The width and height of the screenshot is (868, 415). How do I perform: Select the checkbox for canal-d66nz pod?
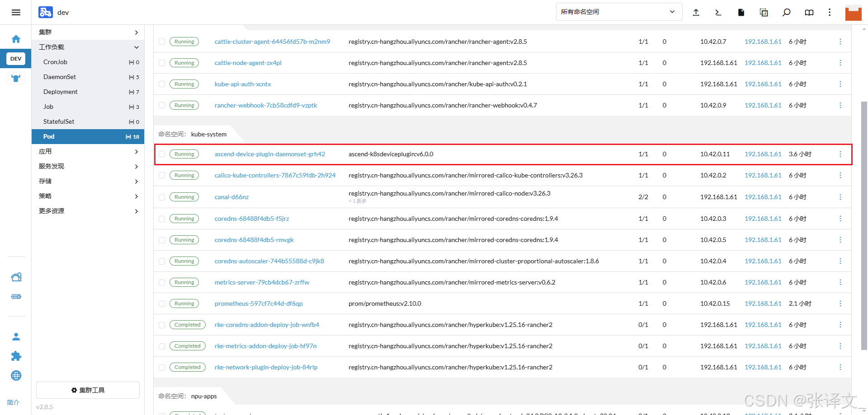pyautogui.click(x=162, y=197)
